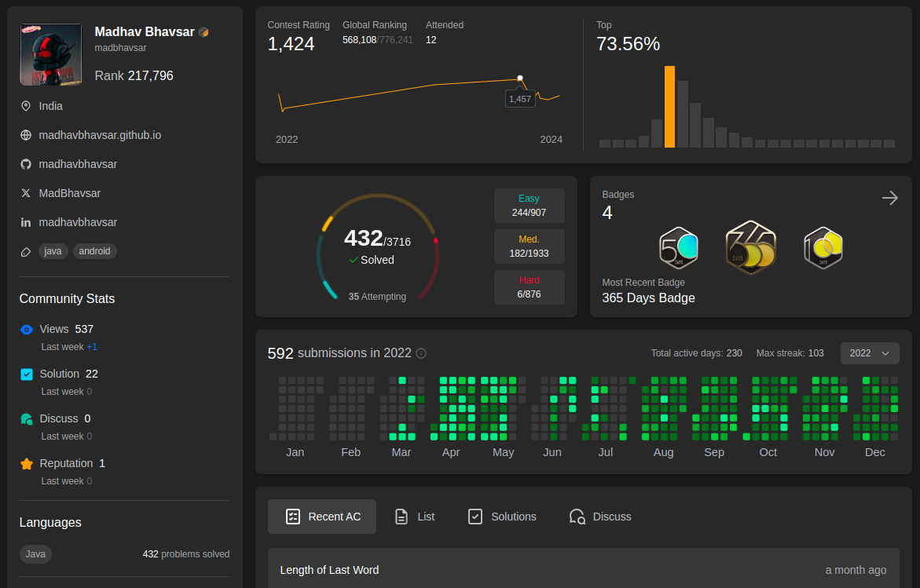Click the 50 Days badge icon
Viewport: 920px width, 588px height.
(678, 248)
